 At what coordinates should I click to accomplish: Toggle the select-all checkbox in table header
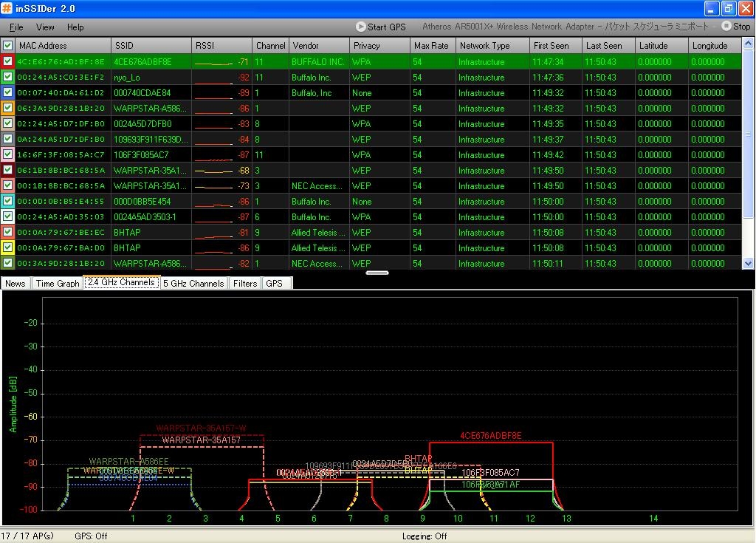point(8,46)
